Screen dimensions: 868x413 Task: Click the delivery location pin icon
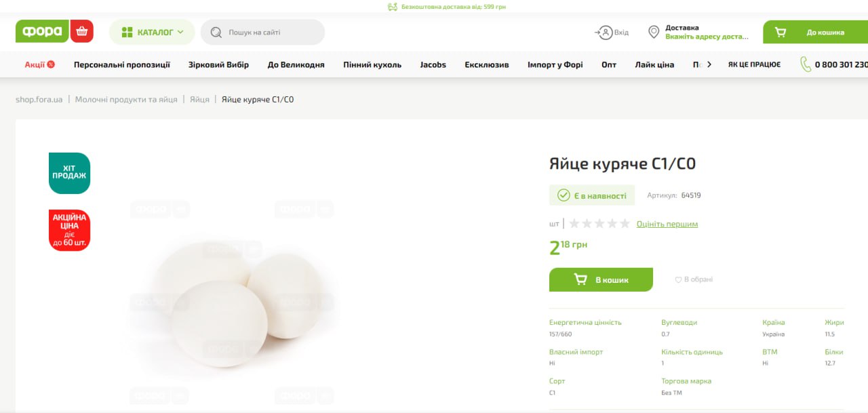click(x=654, y=32)
